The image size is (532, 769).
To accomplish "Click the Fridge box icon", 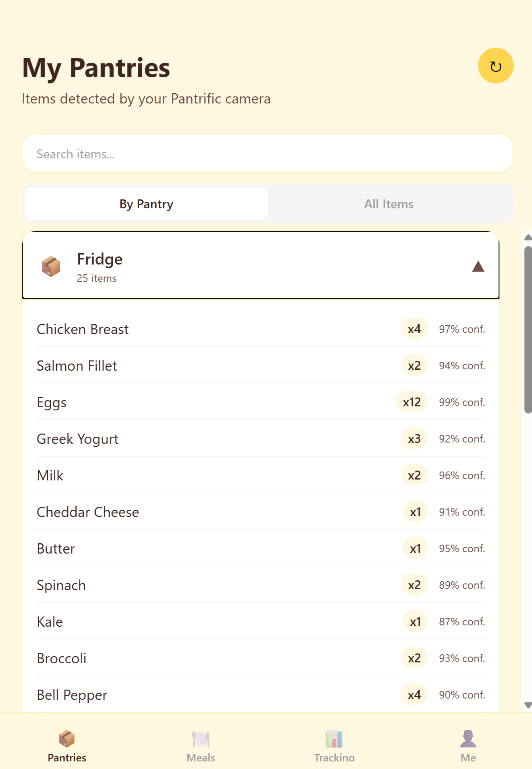I will point(51,266).
